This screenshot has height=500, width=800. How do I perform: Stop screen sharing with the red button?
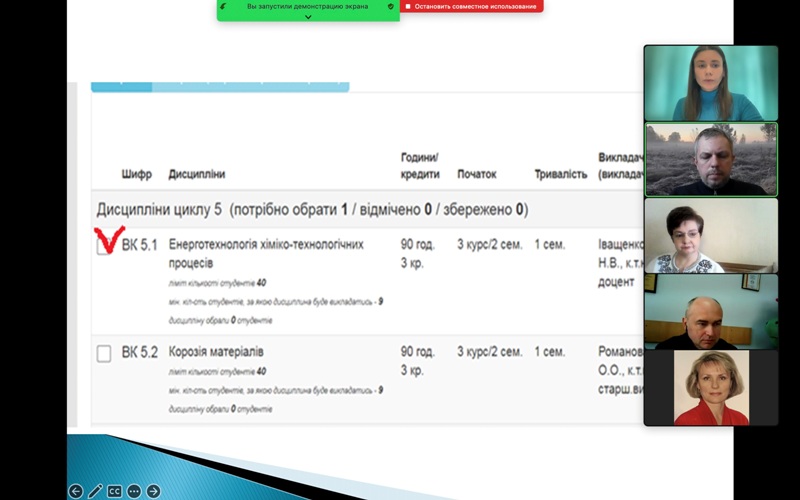(x=471, y=7)
